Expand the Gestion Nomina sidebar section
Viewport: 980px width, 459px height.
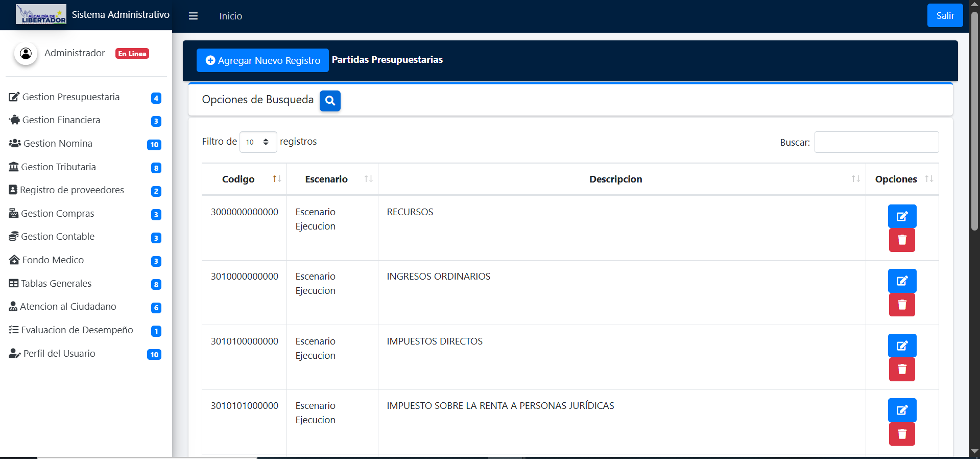click(x=58, y=144)
